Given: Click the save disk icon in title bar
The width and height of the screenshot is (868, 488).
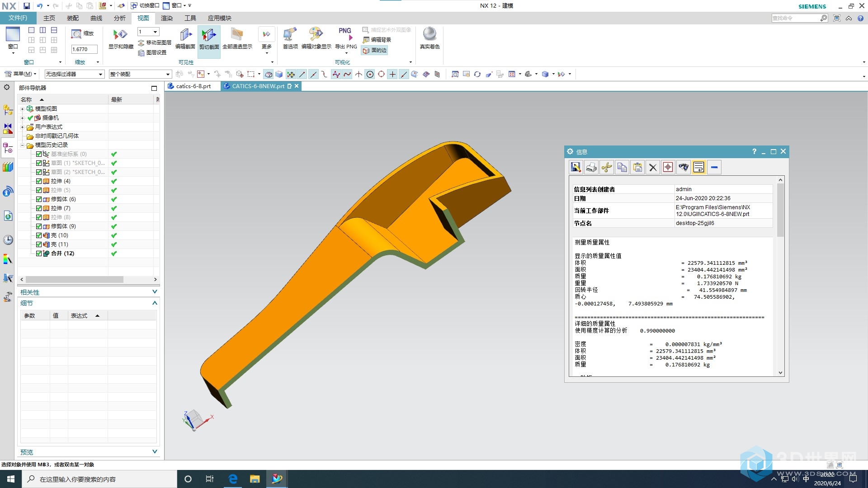Looking at the screenshot, I should 27,6.
